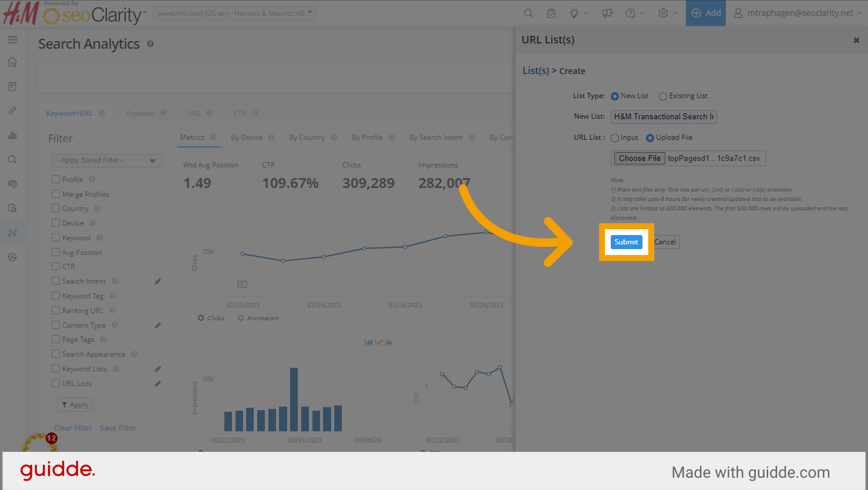Open the URL tab
868x490 pixels.
coord(194,113)
